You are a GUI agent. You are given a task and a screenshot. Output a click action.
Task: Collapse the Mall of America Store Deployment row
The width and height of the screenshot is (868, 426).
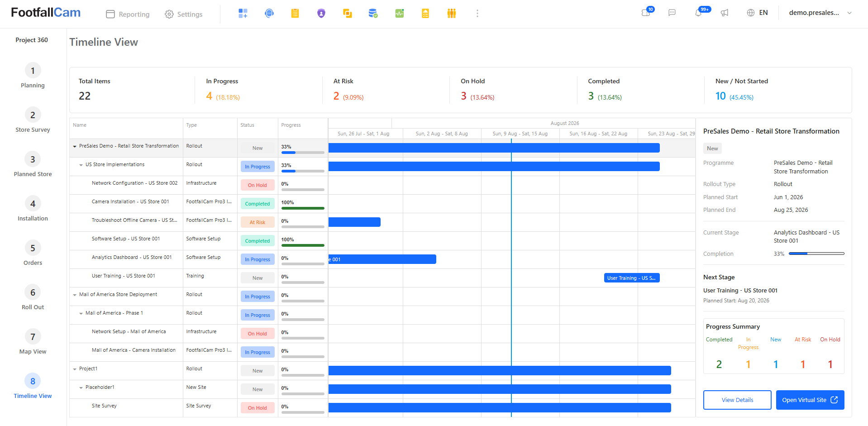(75, 295)
